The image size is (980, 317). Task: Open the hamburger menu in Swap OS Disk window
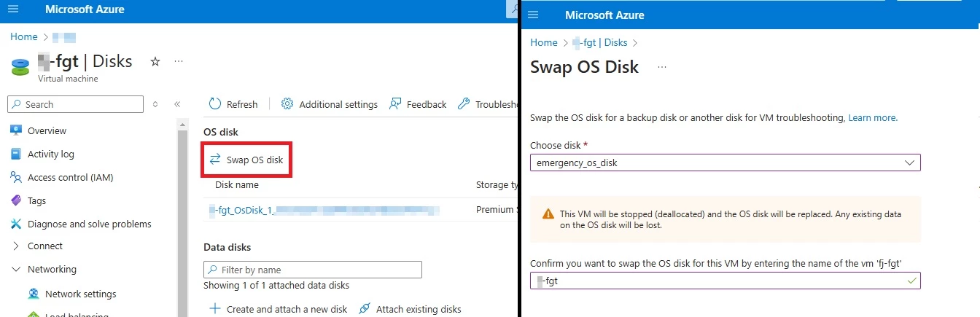[533, 15]
